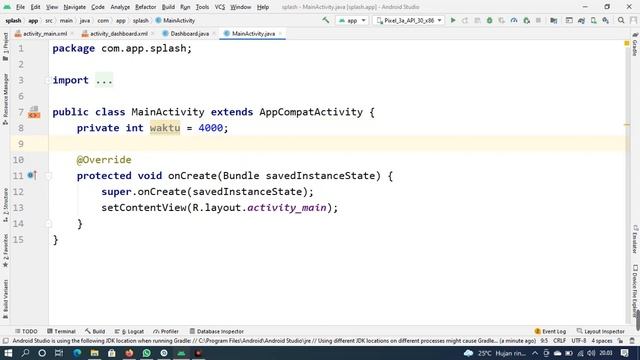Open the TODO tool window
This screenshot has width=640, height=360.
pyautogui.click(x=26, y=331)
